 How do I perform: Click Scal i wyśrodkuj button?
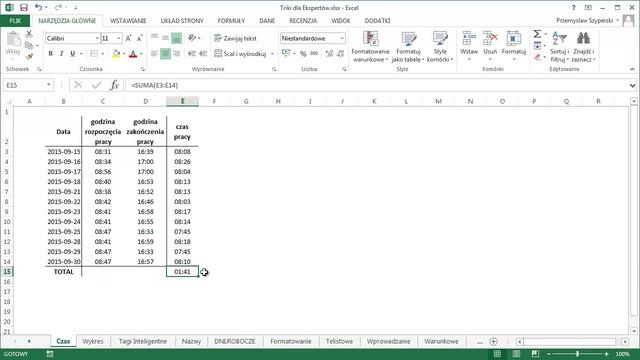pos(240,53)
